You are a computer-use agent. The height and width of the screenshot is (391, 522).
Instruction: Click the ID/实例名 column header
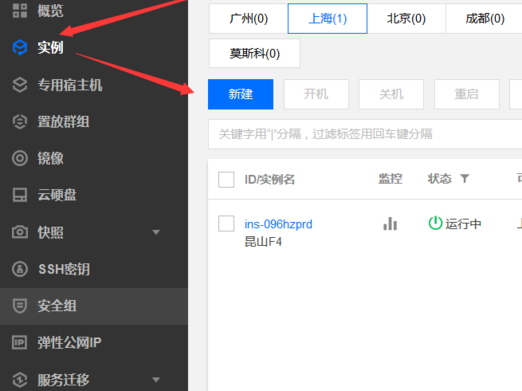269,179
